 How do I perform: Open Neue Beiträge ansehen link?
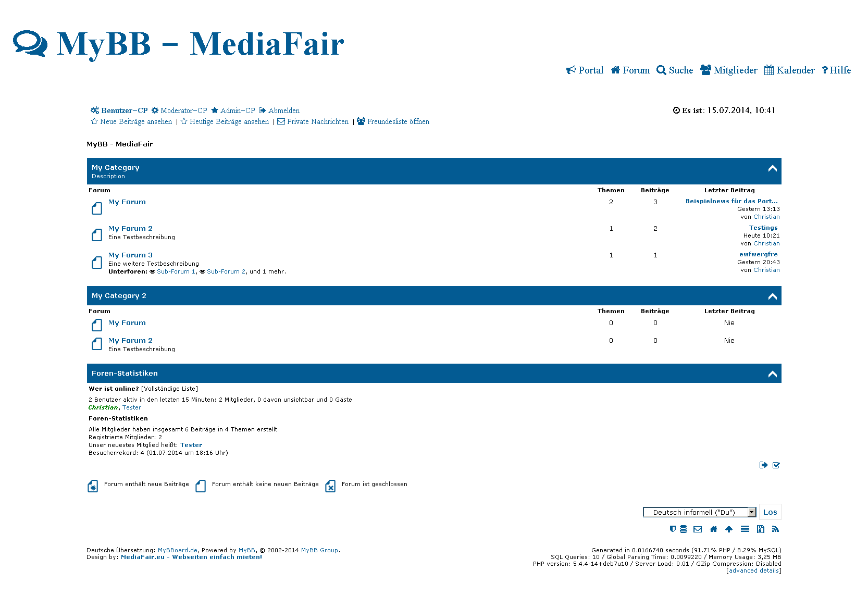[136, 121]
